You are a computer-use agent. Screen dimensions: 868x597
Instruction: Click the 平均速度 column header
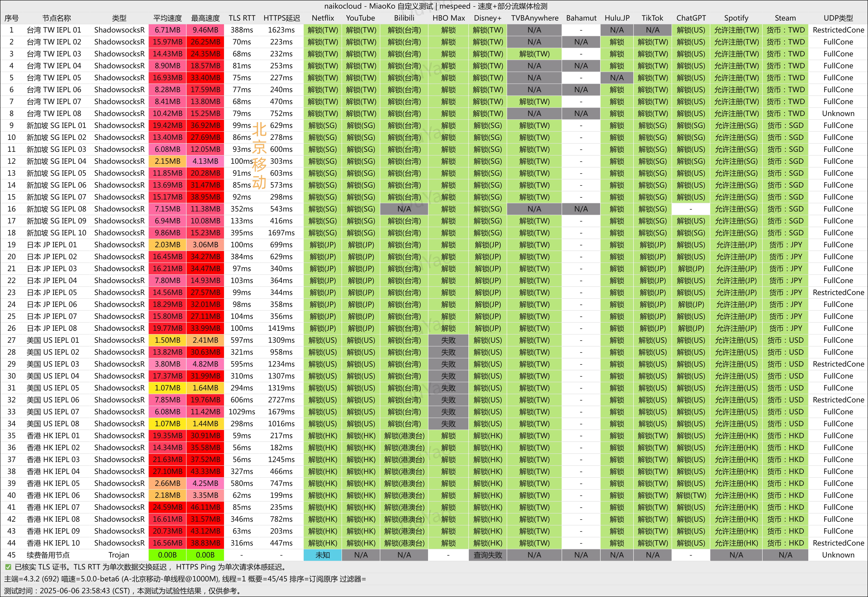coord(167,18)
